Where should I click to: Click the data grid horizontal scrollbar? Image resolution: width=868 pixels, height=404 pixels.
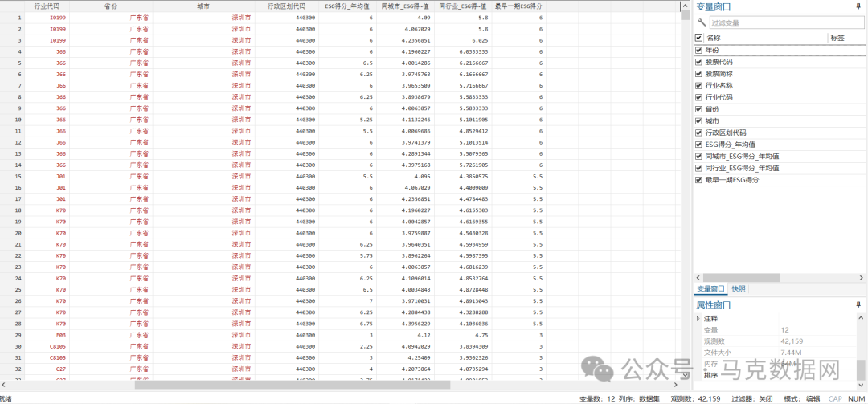click(x=321, y=385)
